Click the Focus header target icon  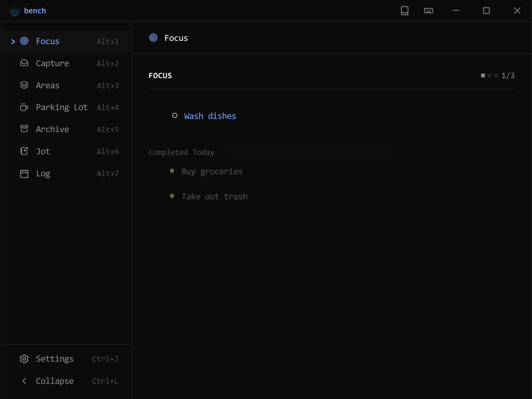153,38
